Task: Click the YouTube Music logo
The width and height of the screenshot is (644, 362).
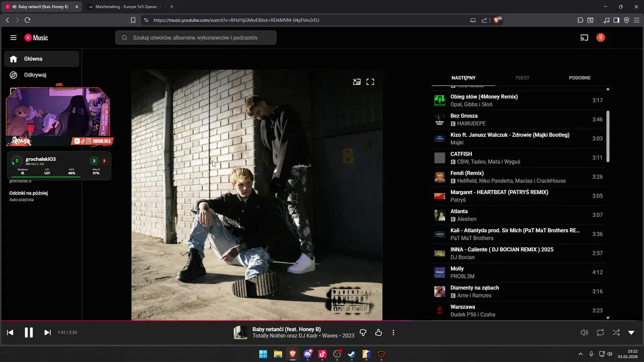Action: click(36, 38)
